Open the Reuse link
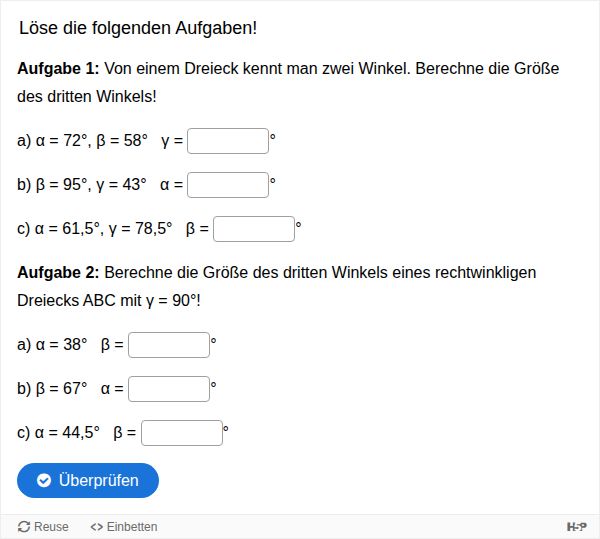The image size is (600, 539). coord(43,527)
